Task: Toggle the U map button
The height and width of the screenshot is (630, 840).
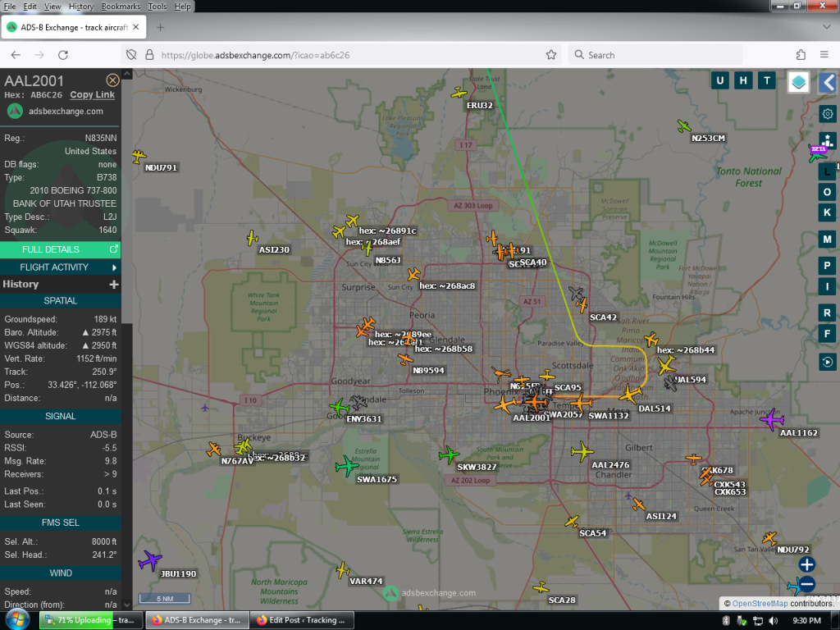Action: click(x=719, y=81)
